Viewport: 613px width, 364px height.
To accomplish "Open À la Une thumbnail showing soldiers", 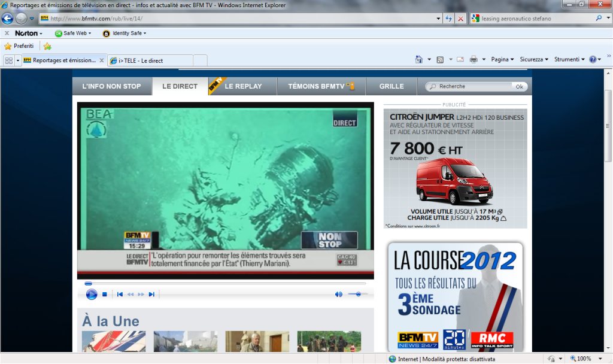I will [329, 341].
